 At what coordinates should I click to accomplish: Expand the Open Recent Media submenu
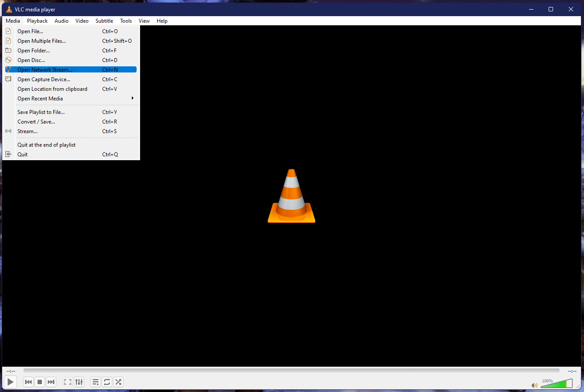(x=40, y=98)
